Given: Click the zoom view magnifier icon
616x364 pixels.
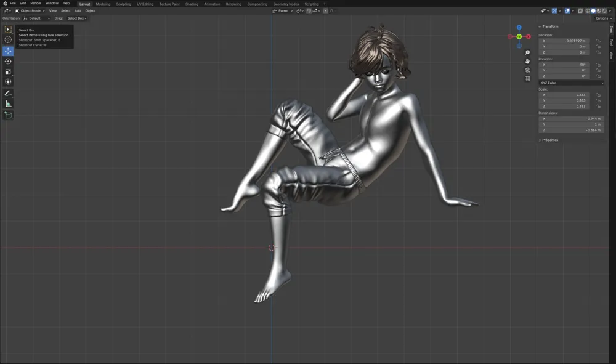Looking at the screenshot, I should coord(527,52).
